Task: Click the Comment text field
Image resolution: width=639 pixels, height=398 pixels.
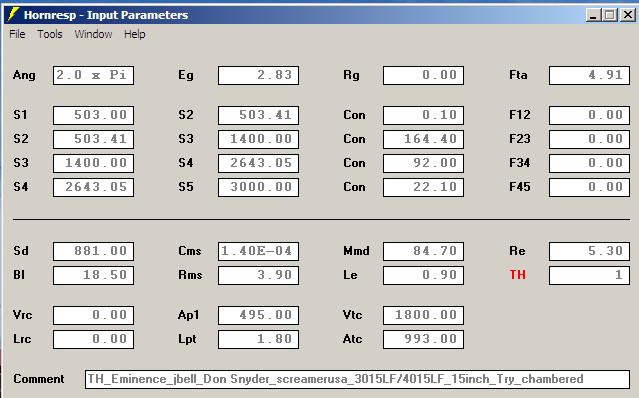Action: coord(357,379)
